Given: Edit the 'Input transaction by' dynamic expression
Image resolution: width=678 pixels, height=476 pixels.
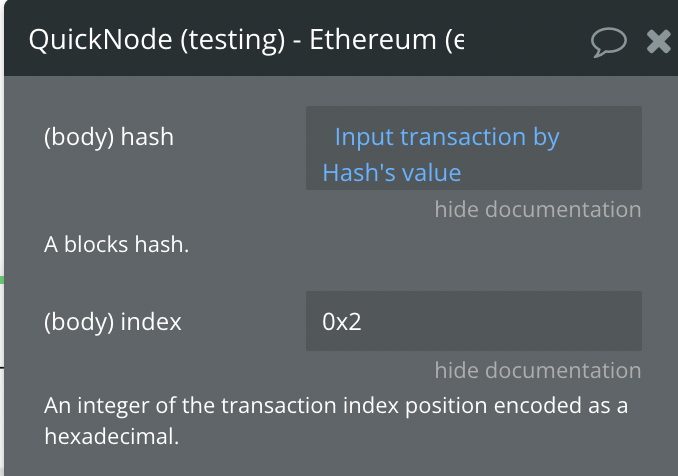Looking at the screenshot, I should [447, 137].
